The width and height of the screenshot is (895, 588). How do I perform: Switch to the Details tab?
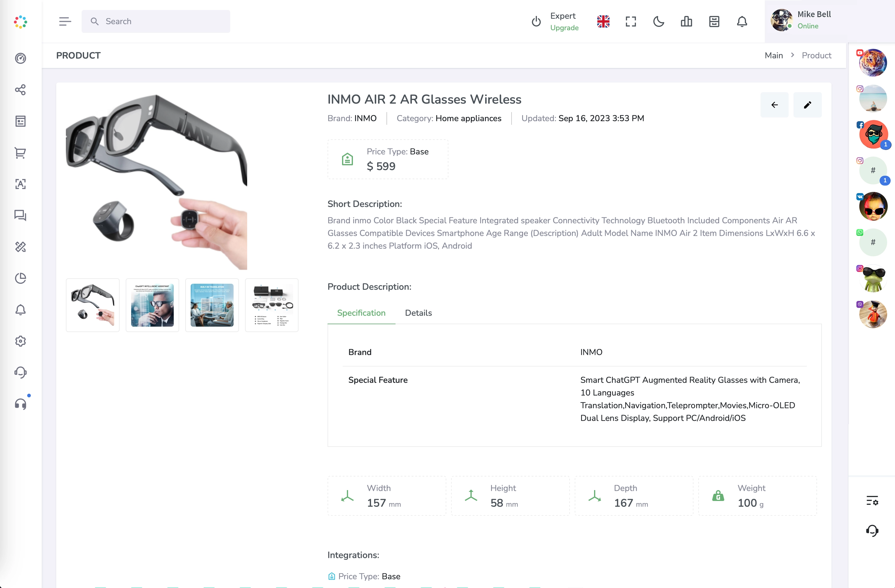coord(418,313)
